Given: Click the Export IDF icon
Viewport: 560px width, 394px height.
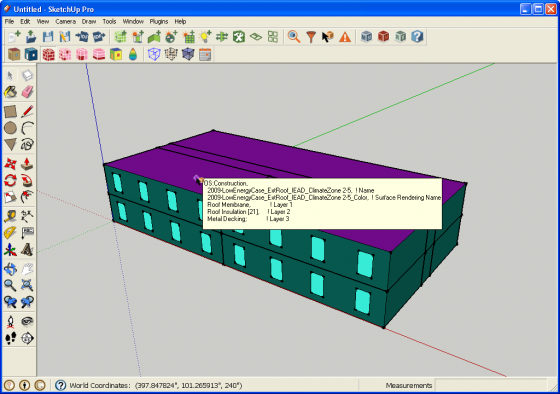Looking at the screenshot, I should tap(99, 37).
